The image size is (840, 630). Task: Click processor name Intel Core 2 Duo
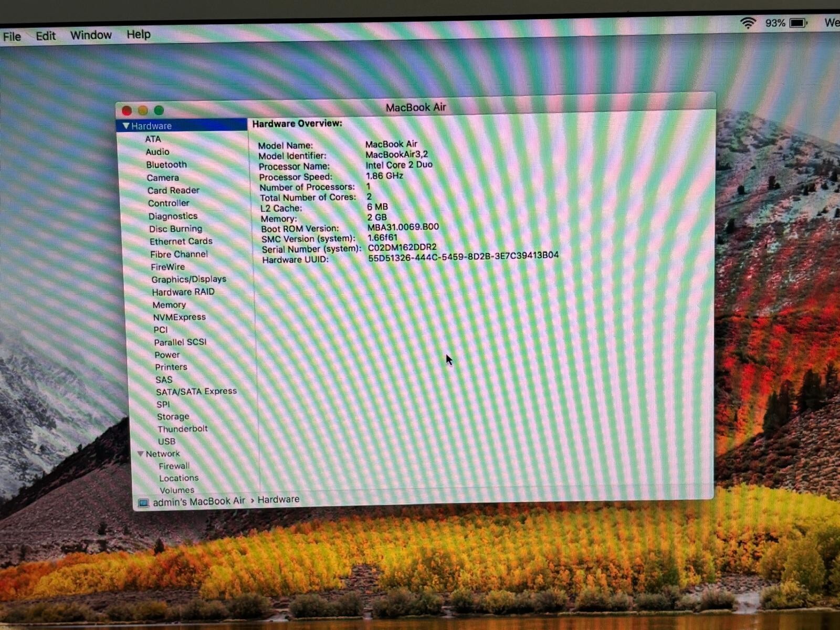pyautogui.click(x=399, y=165)
